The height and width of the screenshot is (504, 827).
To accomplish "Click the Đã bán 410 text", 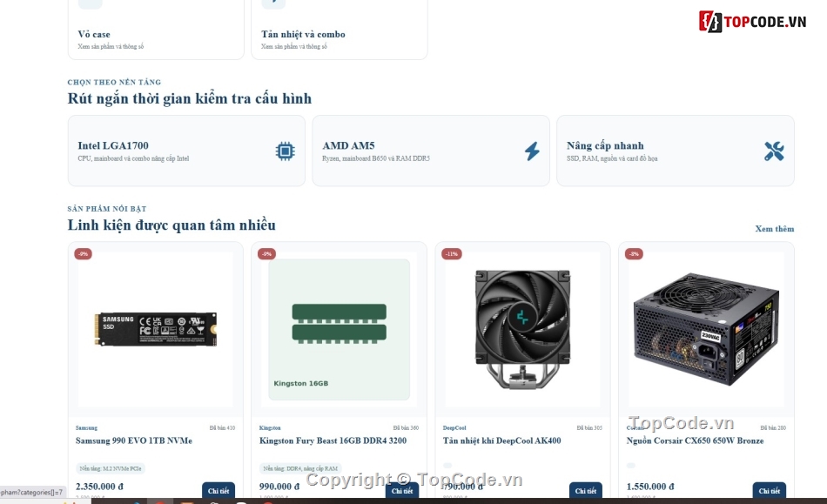I will (x=222, y=428).
